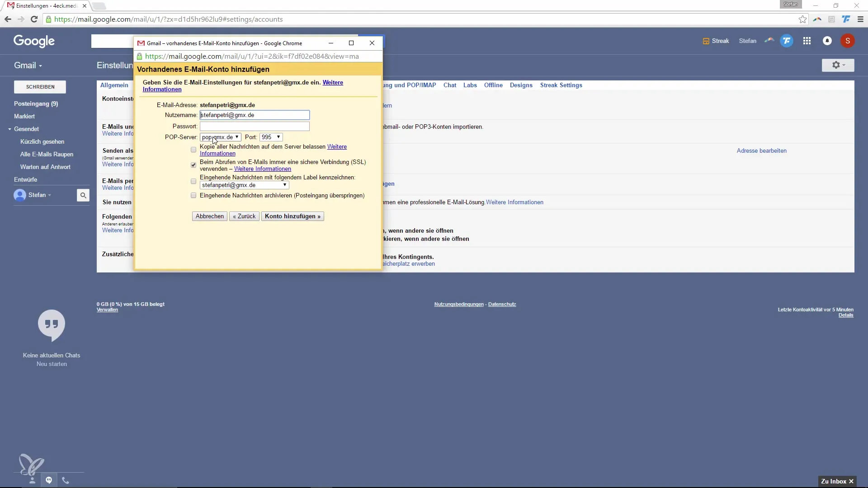The image size is (868, 488).
Task: Click Konto hinzufügen button
Action: coord(292,216)
